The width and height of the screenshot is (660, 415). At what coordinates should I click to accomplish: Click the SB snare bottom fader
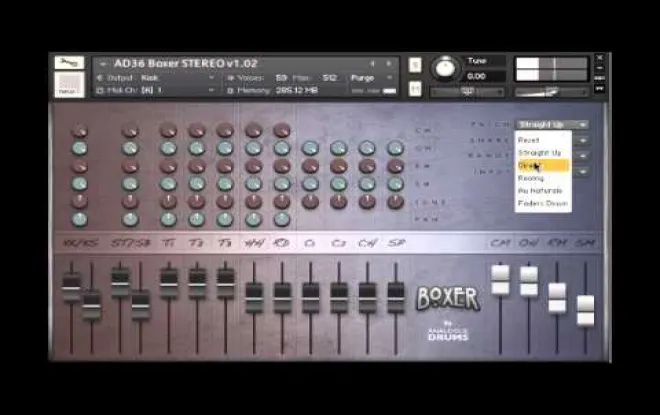(x=141, y=305)
